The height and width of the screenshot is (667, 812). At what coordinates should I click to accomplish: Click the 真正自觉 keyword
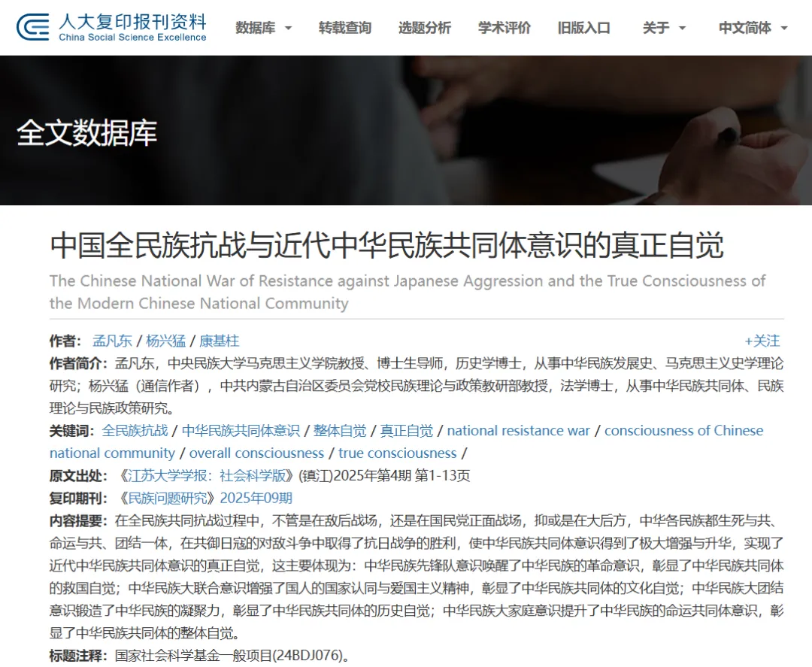pos(407,431)
